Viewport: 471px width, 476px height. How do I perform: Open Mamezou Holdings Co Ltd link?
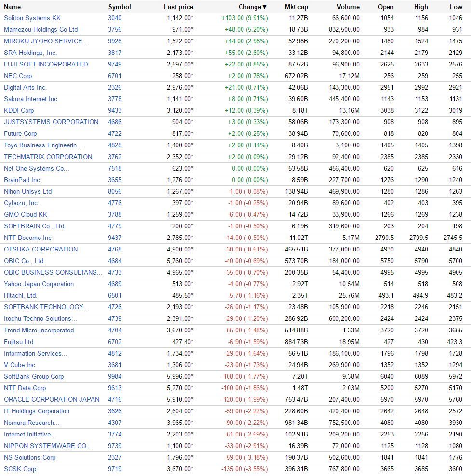point(40,30)
